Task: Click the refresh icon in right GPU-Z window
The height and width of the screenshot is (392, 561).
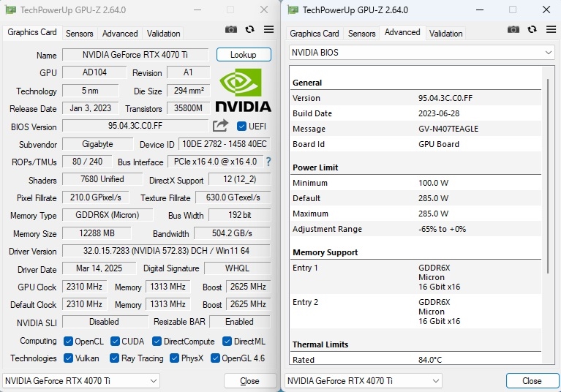Action: [532, 29]
